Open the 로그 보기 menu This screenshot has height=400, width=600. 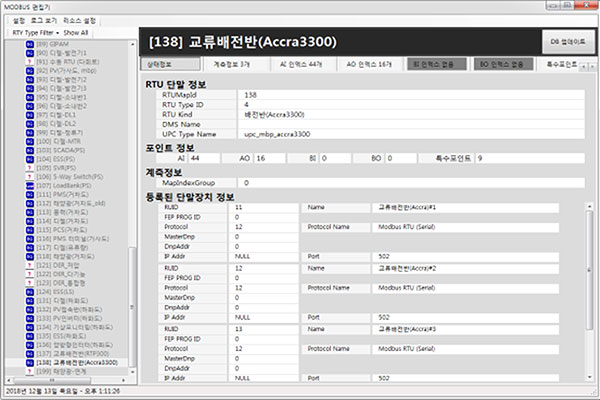pos(45,19)
